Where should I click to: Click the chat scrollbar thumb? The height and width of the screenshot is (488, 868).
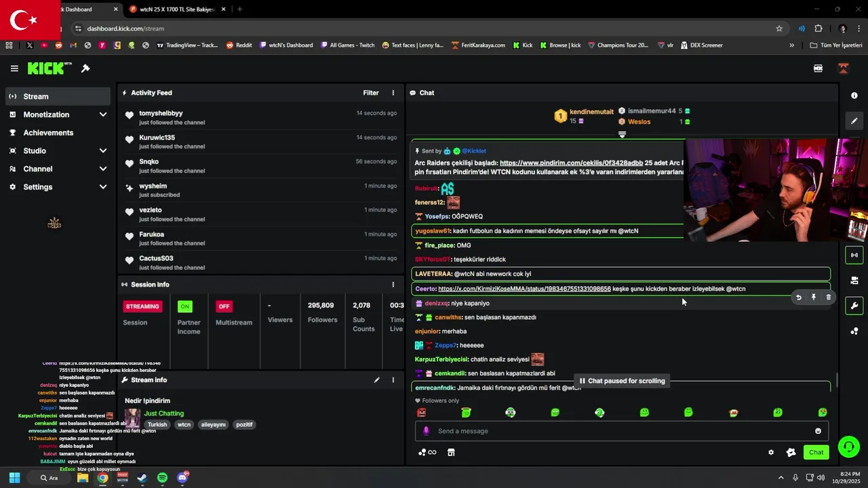pos(835,380)
